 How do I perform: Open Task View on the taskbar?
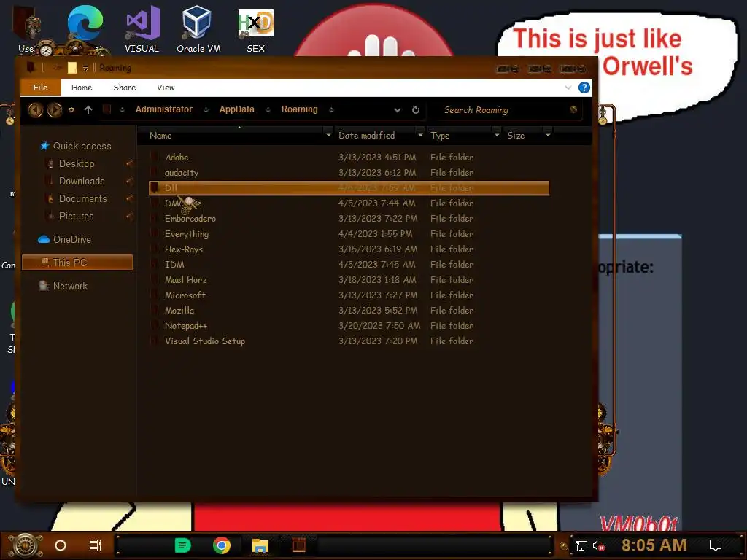(x=96, y=545)
